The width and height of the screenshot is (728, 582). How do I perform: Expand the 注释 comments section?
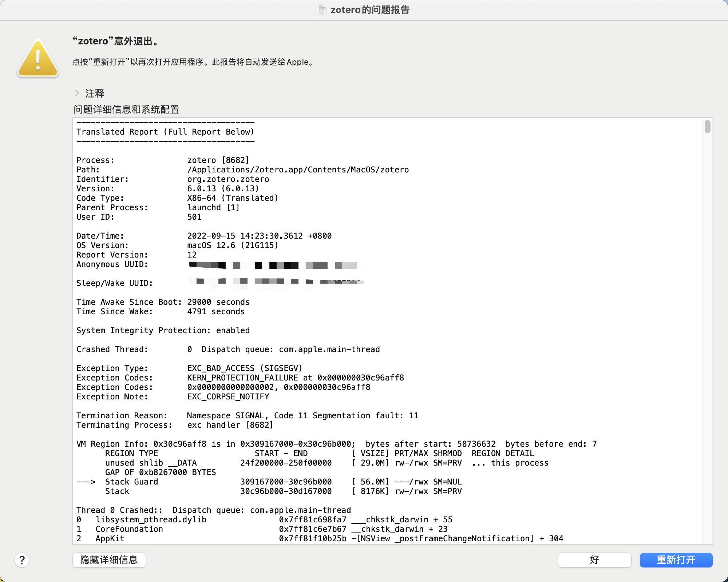click(77, 93)
